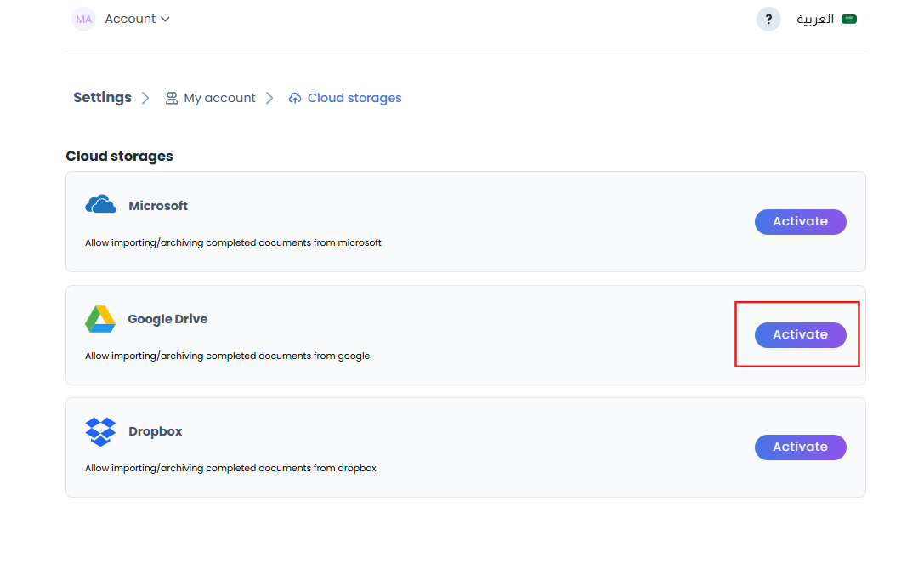924x564 pixels.
Task: Click the My account people icon
Action: click(x=172, y=98)
